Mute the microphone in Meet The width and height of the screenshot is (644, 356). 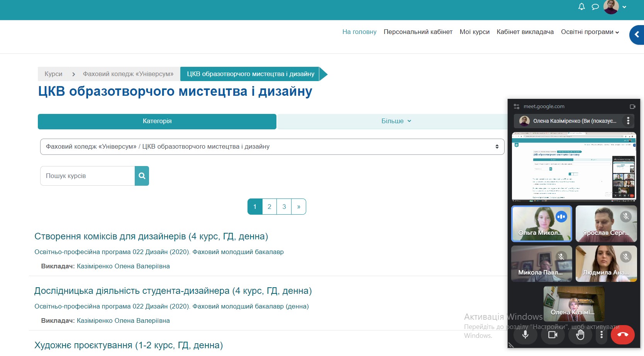(525, 334)
